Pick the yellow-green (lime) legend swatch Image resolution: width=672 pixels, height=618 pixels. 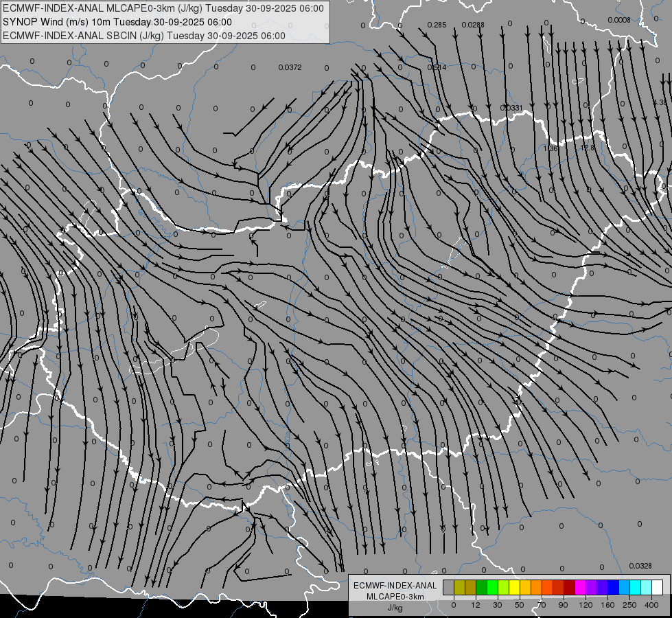click(504, 587)
